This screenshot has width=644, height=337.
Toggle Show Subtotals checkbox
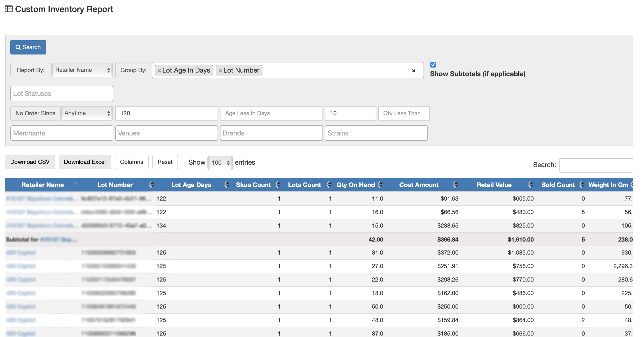[x=433, y=65]
